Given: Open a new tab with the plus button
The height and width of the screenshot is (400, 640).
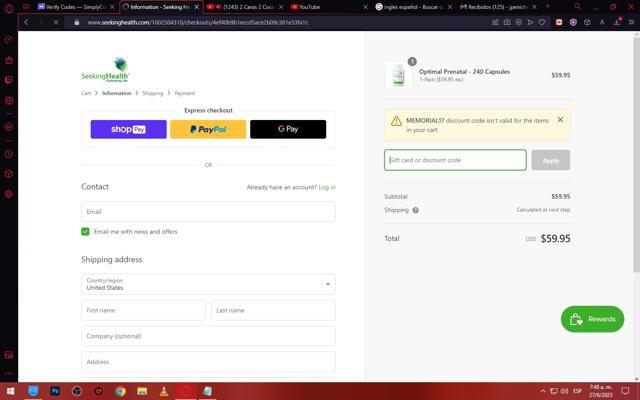Looking at the screenshot, I should tap(548, 7).
